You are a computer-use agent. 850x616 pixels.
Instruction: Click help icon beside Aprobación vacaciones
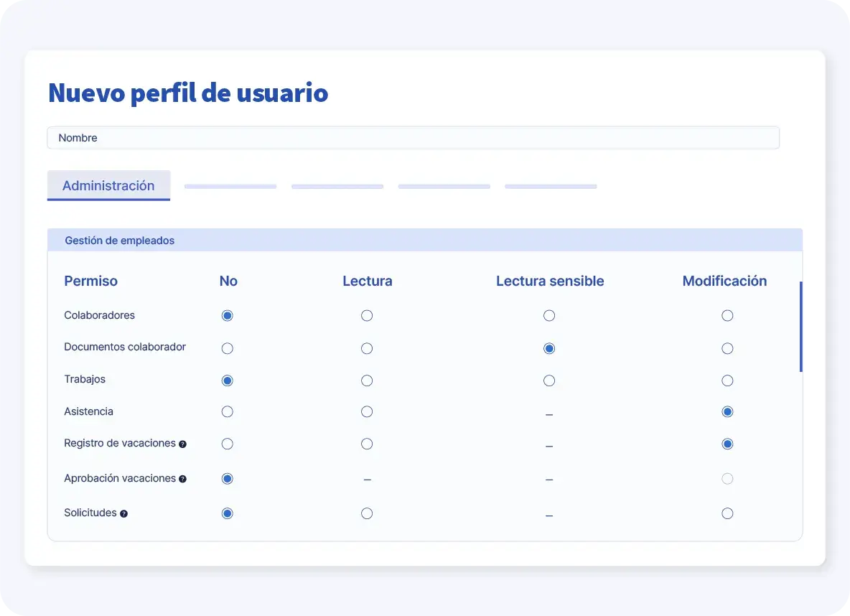click(182, 479)
